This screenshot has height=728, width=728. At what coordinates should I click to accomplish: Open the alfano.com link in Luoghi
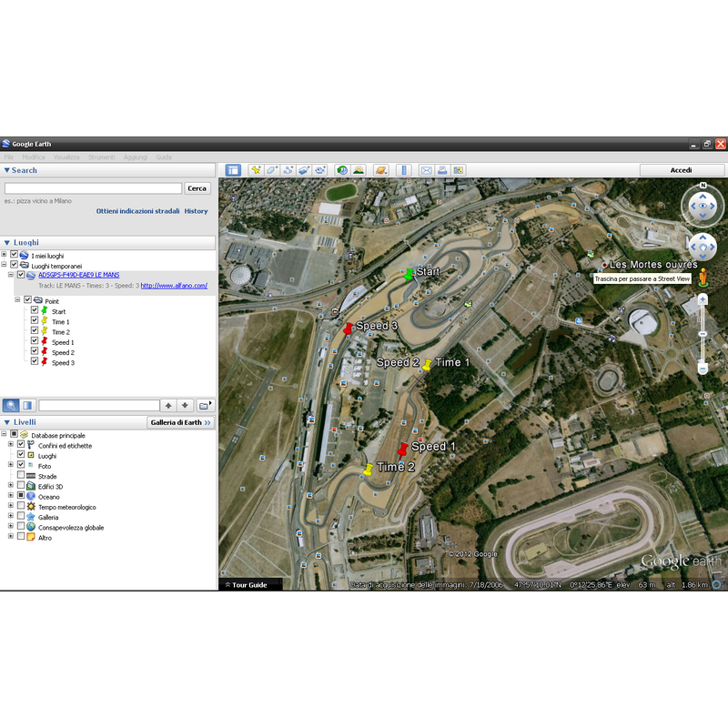click(x=174, y=286)
